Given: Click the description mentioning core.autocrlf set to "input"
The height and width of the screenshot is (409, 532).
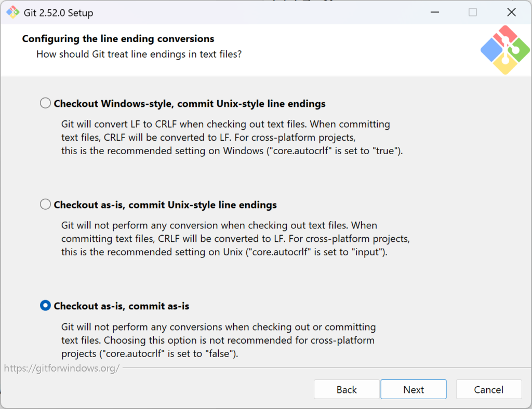Looking at the screenshot, I should pos(235,239).
